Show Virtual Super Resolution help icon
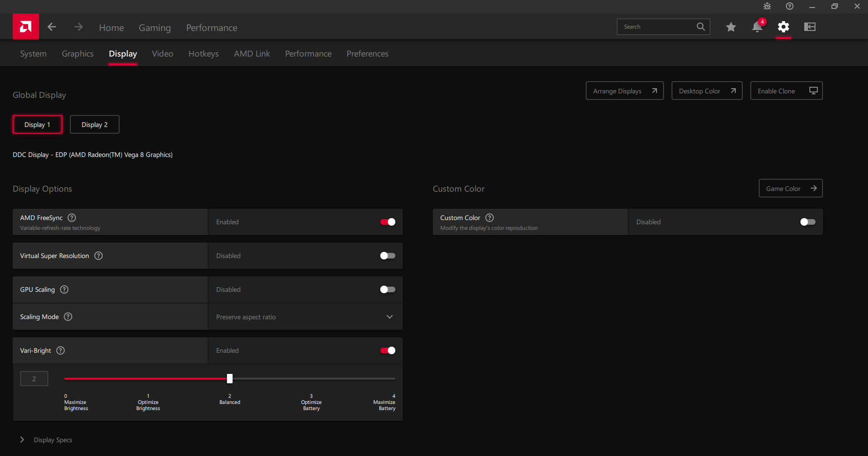Image resolution: width=868 pixels, height=456 pixels. pyautogui.click(x=98, y=256)
